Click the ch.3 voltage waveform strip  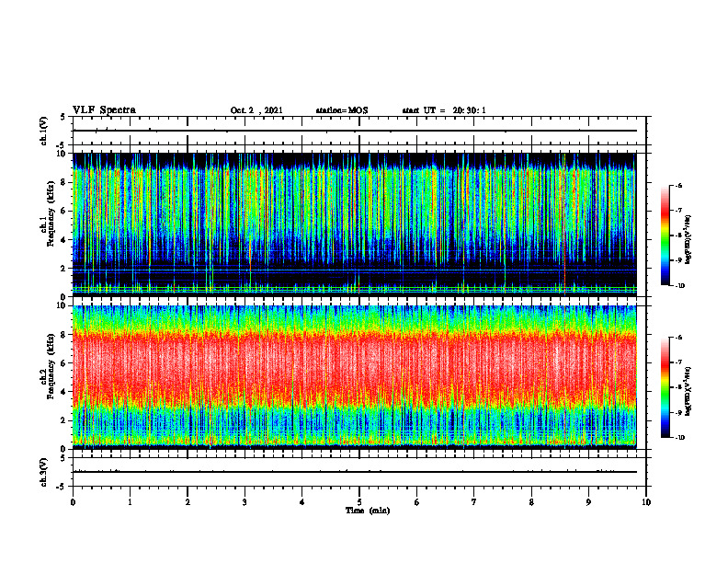pos(359,472)
